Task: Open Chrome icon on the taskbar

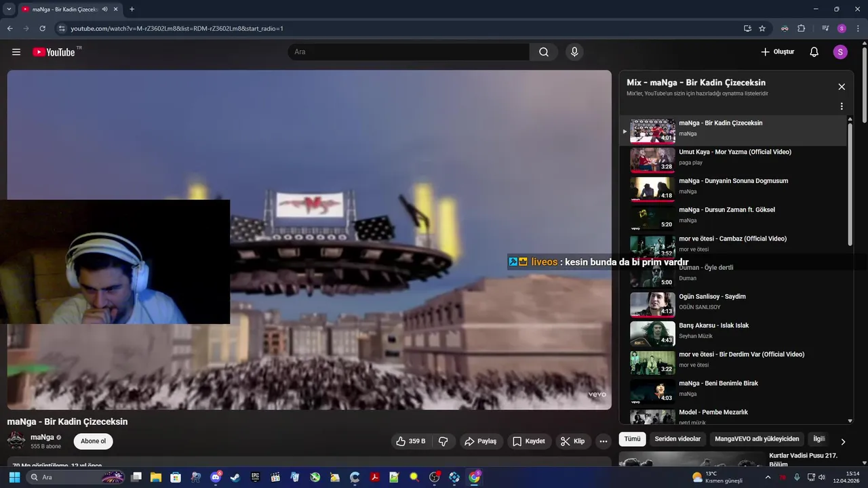Action: point(474,477)
